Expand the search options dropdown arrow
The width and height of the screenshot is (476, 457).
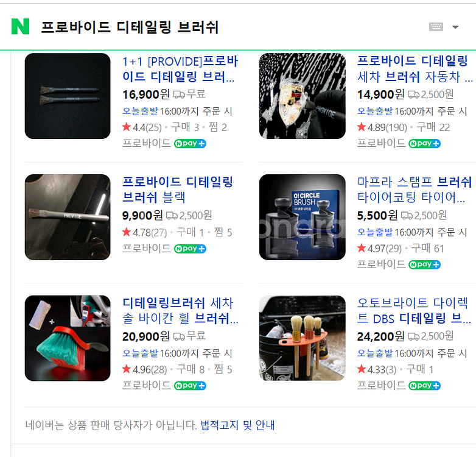(455, 27)
